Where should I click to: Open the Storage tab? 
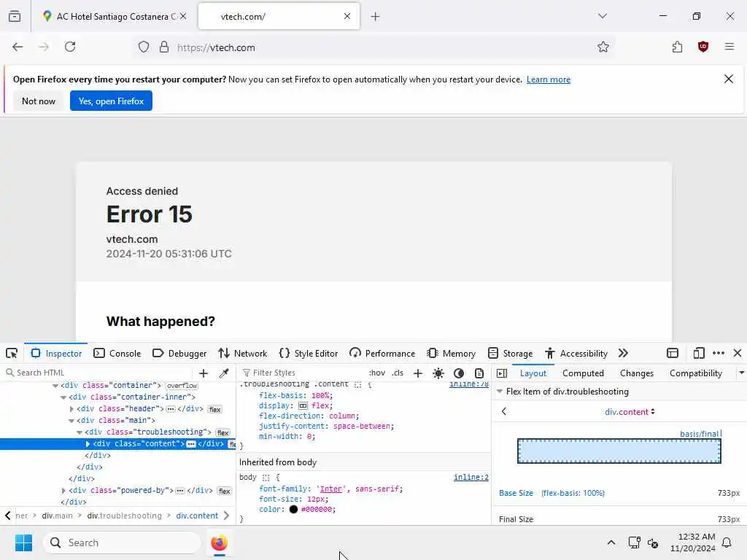[510, 354]
